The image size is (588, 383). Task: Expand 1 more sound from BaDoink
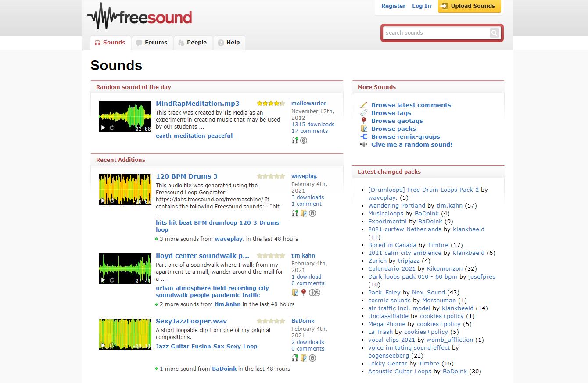[157, 369]
